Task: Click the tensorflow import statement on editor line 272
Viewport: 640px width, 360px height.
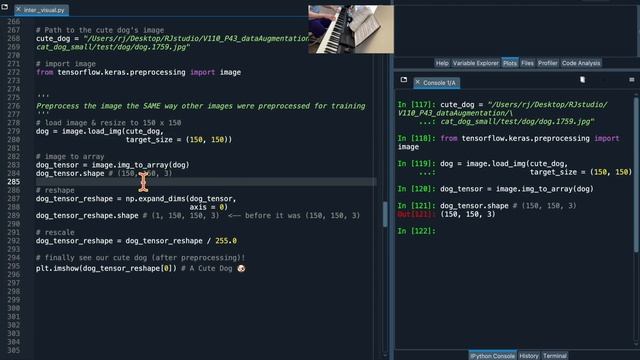Action: (x=138, y=72)
